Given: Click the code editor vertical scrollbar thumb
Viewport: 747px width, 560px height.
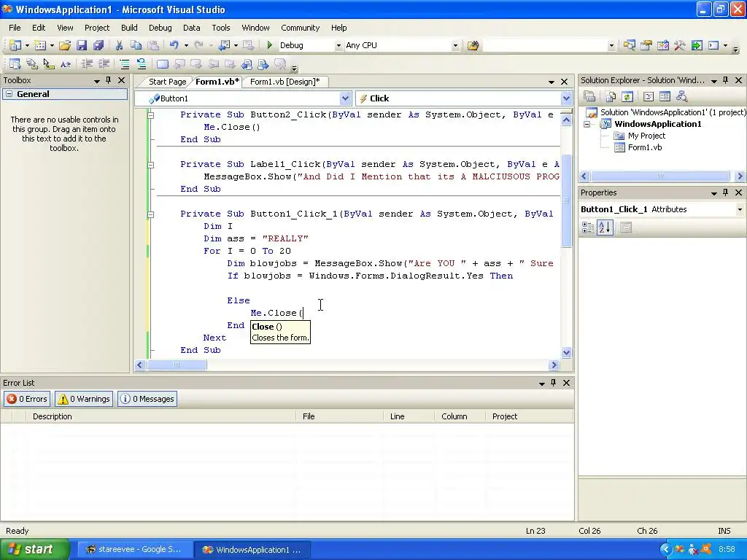Looking at the screenshot, I should (566, 201).
